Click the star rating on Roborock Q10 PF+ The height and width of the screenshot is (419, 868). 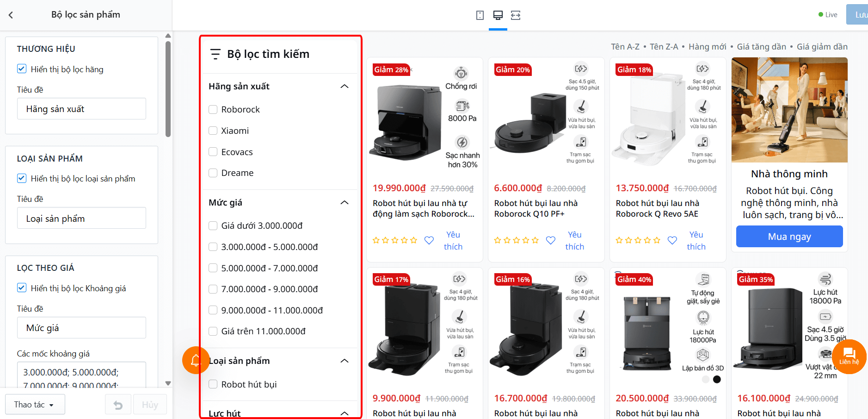pos(517,240)
